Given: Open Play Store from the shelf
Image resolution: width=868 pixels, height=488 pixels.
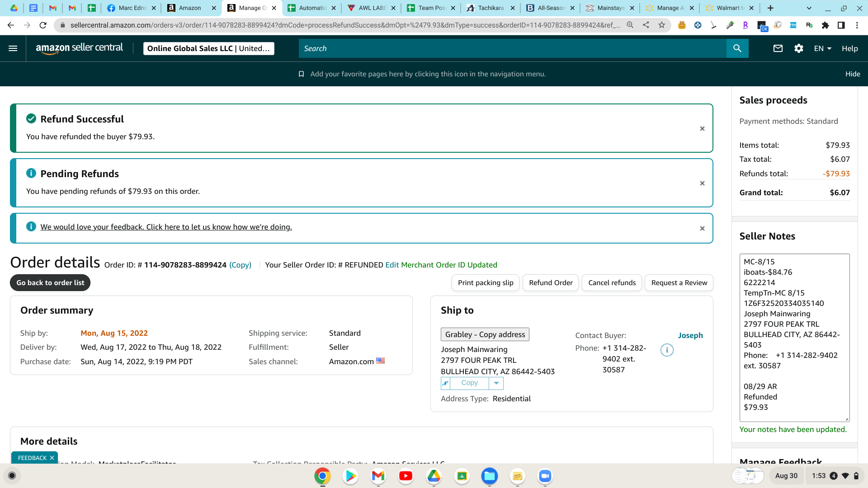Looking at the screenshot, I should click(x=350, y=476).
